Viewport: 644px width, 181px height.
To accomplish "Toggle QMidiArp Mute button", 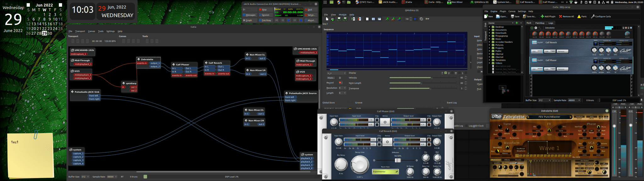I will pyautogui.click(x=331, y=78).
